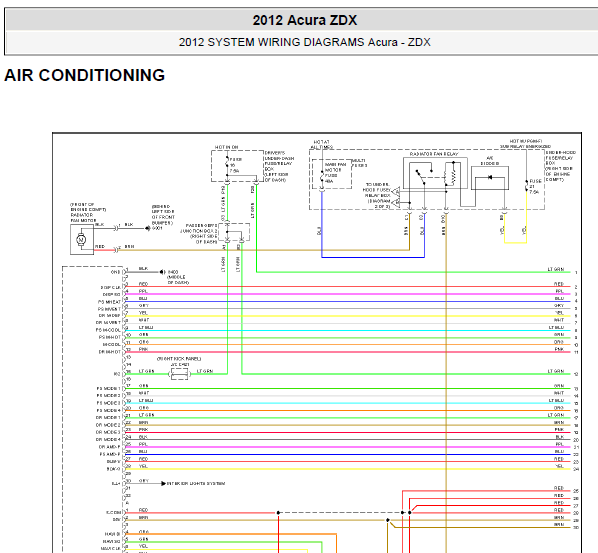Select the blue wire from main fan fuse
The height and width of the screenshot is (553, 598).
[322, 225]
